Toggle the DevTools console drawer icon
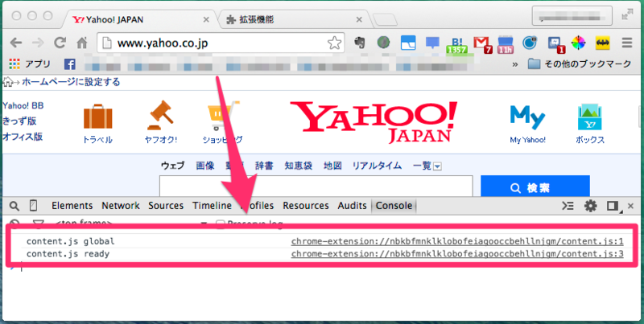This screenshot has height=324, width=644. (568, 206)
